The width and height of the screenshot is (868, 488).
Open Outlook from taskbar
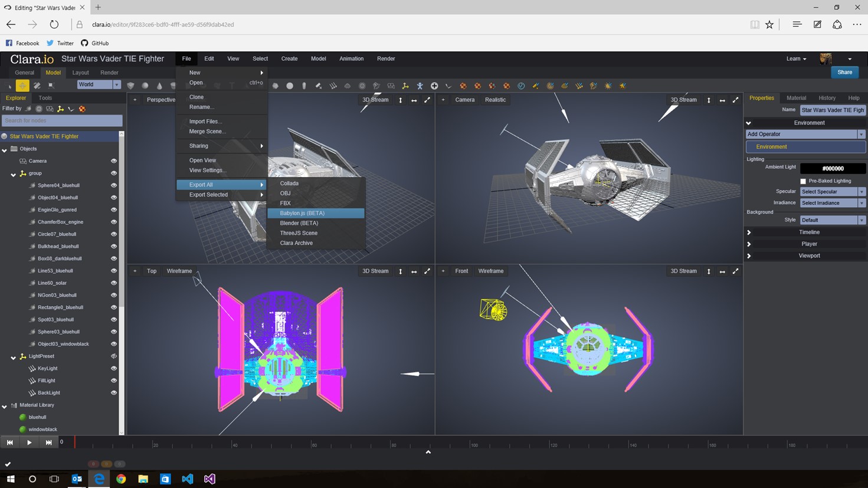(77, 479)
